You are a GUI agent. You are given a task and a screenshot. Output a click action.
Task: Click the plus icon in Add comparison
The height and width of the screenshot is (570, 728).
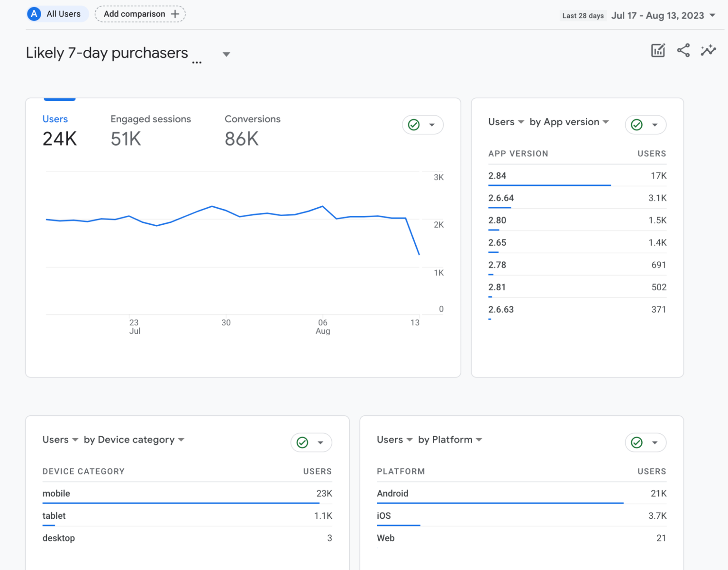pyautogui.click(x=175, y=14)
